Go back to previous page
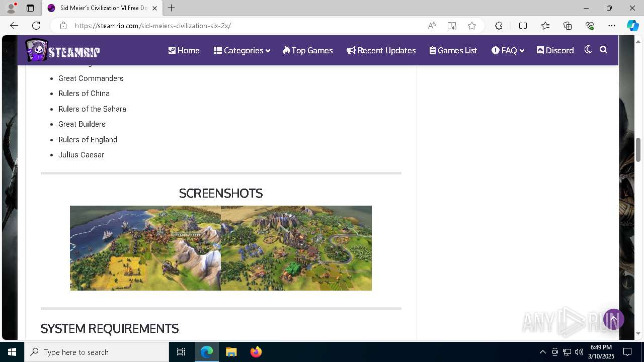The image size is (644, 362). (x=14, y=26)
